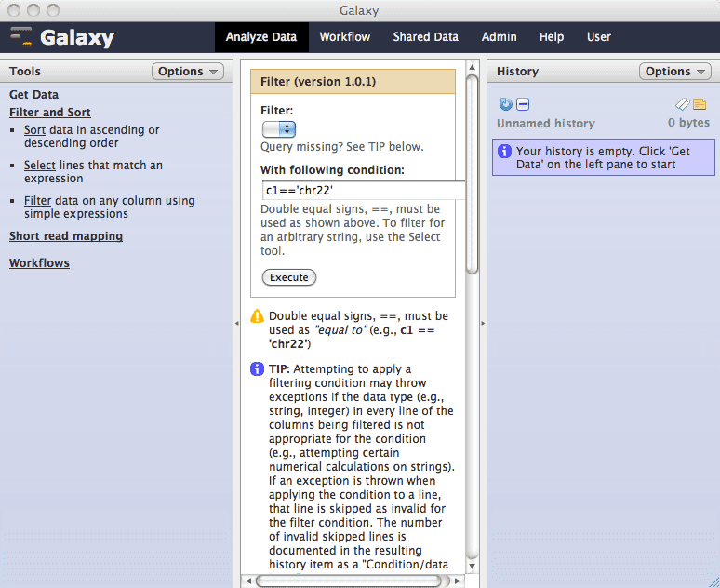Image resolution: width=720 pixels, height=588 pixels.
Task: Collapse the right History panel handle
Action: click(482, 323)
